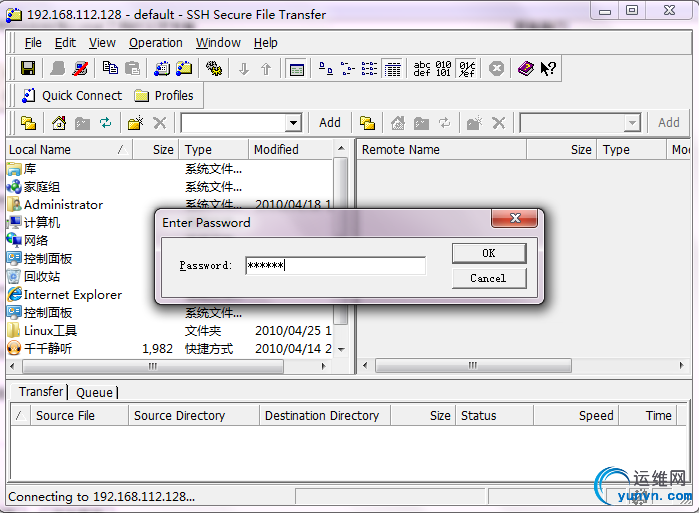The image size is (699, 513).
Task: Click the Download arrow icon
Action: (x=243, y=69)
